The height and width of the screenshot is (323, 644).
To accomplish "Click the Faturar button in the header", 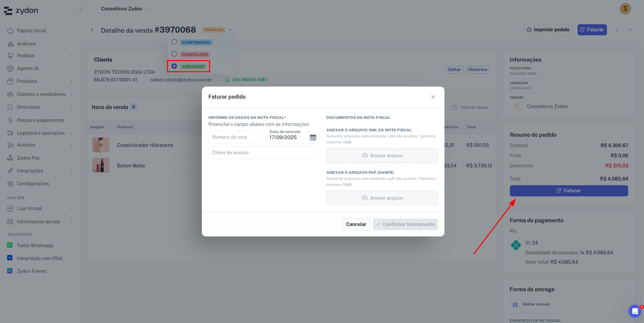I will tap(592, 30).
